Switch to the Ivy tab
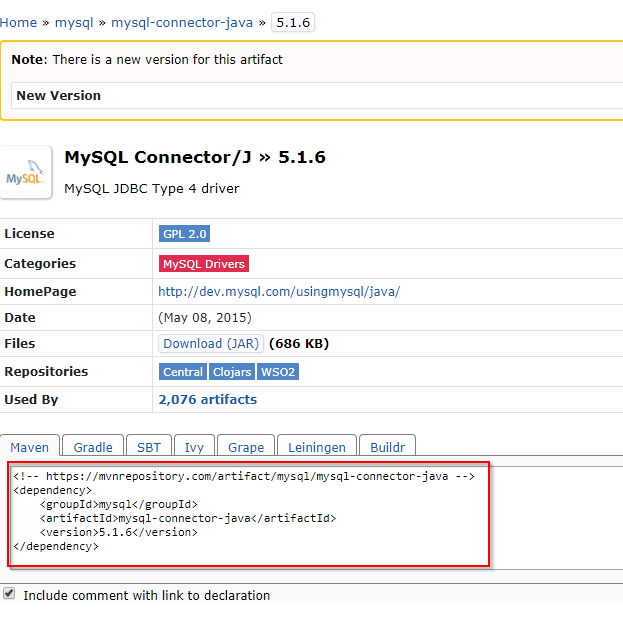 coord(194,447)
